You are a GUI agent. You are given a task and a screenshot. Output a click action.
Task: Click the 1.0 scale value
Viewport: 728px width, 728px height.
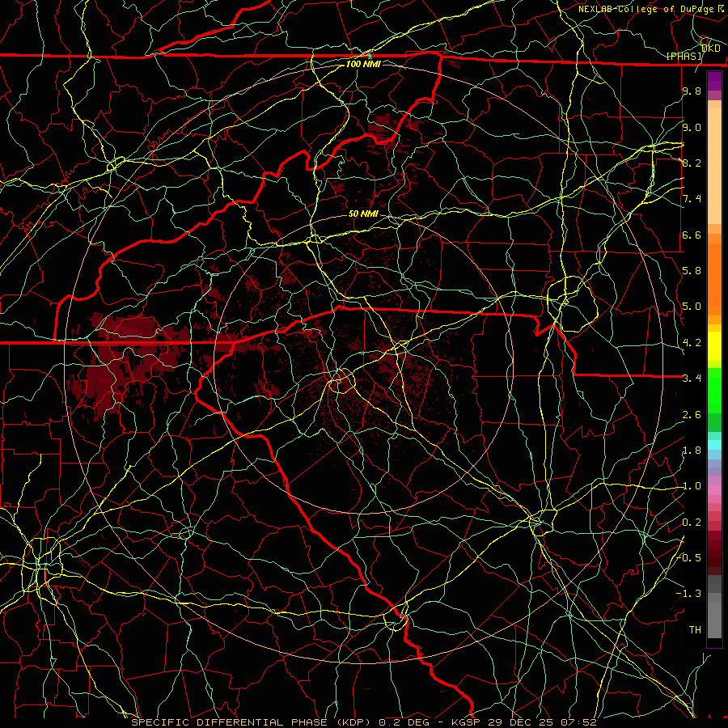pos(692,486)
